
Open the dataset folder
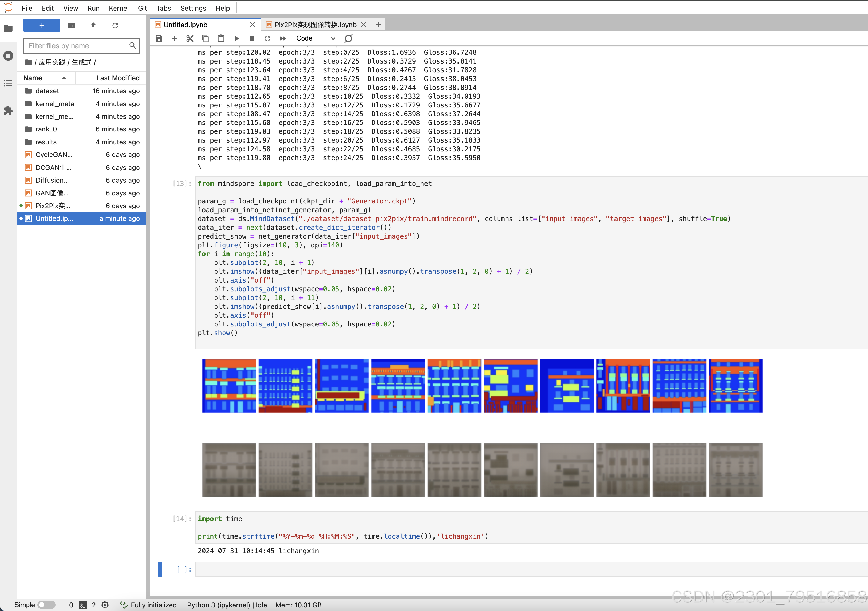[47, 91]
